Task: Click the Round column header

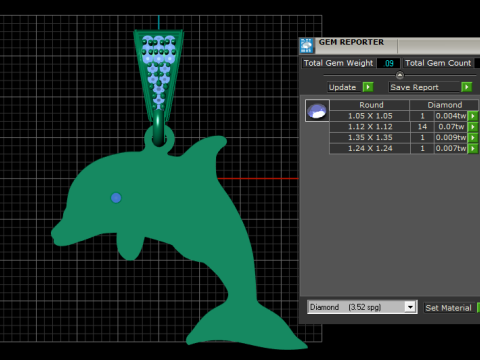Action: point(371,105)
